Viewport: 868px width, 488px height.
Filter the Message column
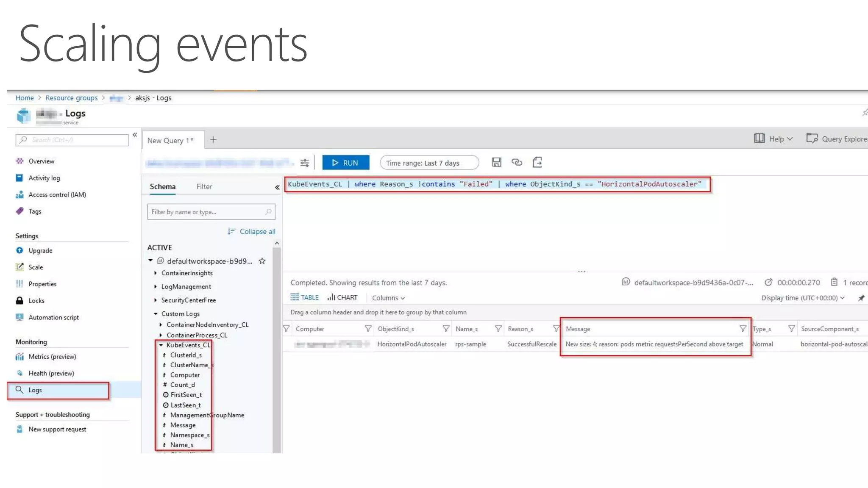(x=743, y=329)
